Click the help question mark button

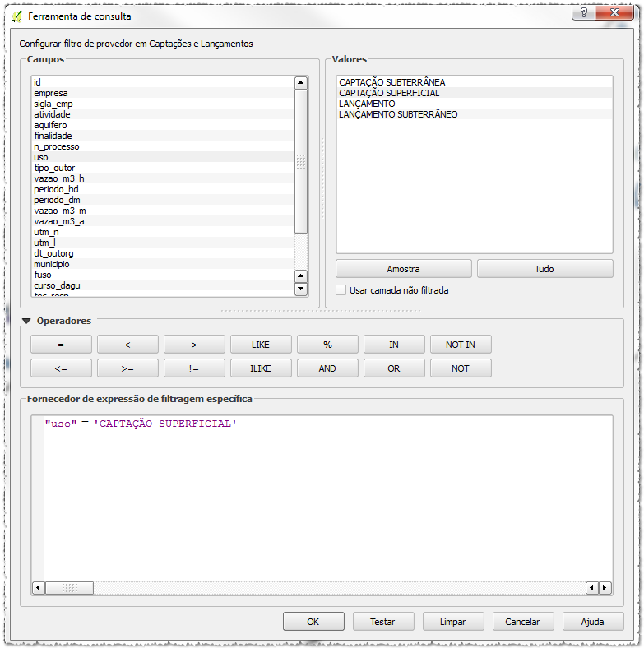point(583,14)
